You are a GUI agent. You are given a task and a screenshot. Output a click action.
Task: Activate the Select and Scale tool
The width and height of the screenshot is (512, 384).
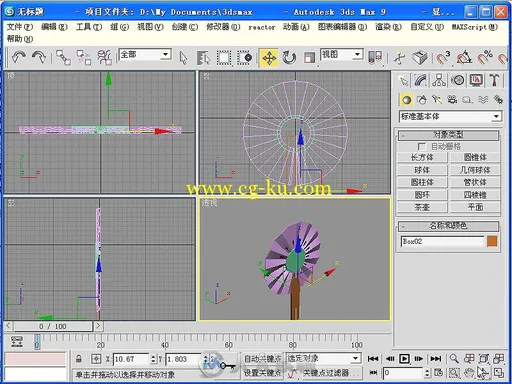[x=309, y=58]
